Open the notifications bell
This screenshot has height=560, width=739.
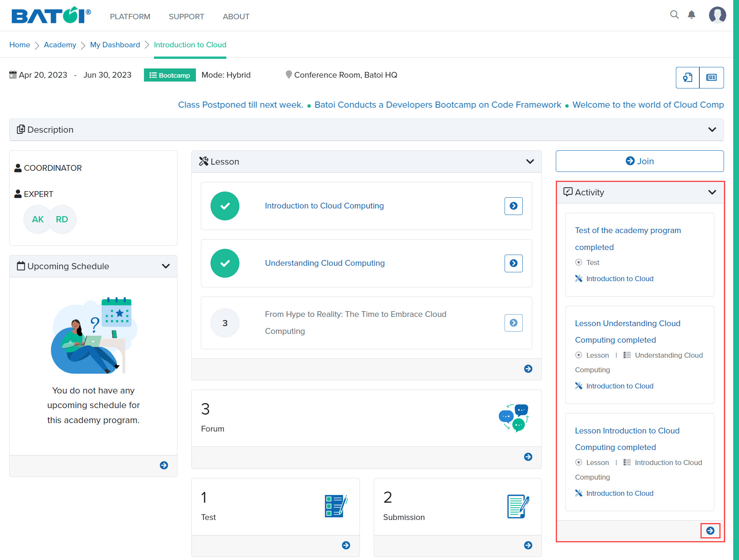(x=692, y=15)
